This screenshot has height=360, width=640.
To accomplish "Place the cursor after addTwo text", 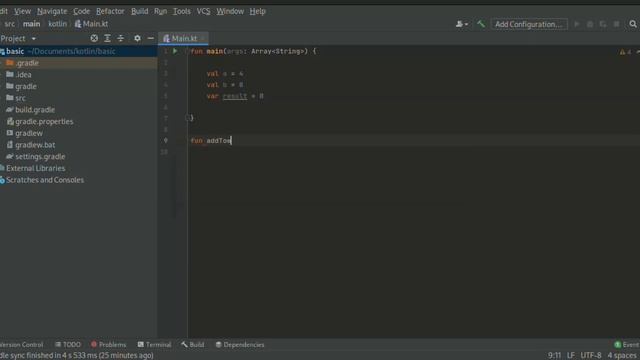I will tap(231, 140).
